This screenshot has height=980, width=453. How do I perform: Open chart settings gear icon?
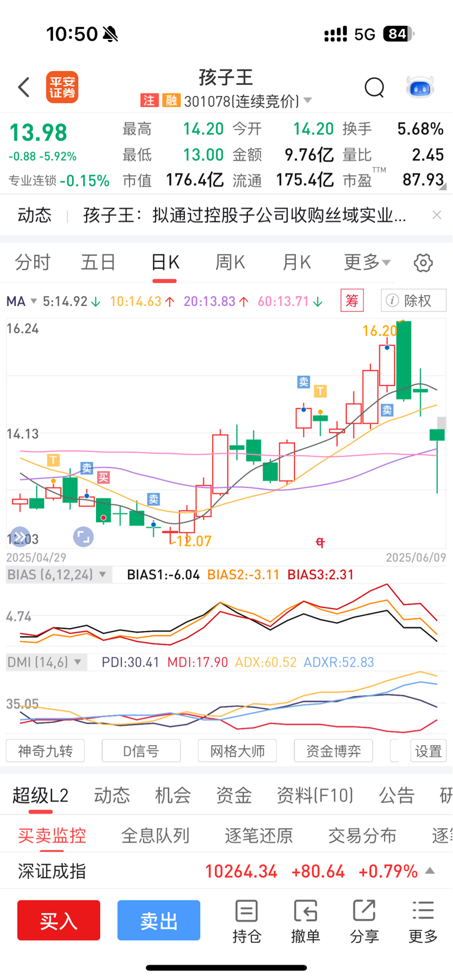pos(423,263)
